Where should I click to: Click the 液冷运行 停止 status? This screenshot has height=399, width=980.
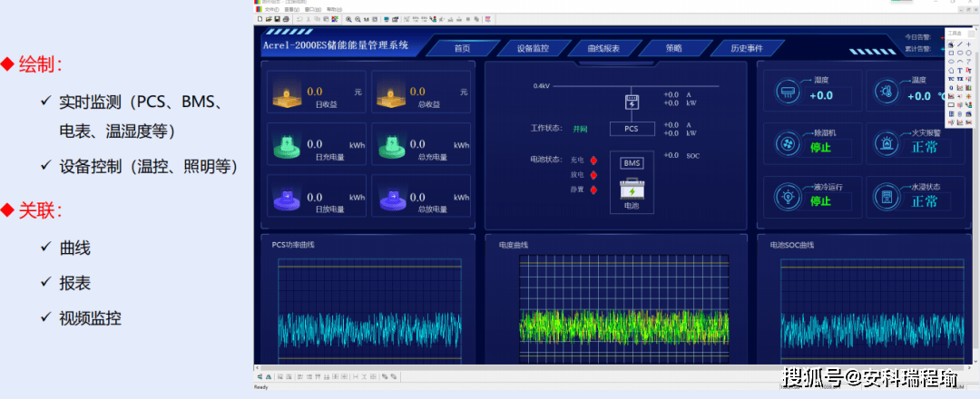point(820,201)
